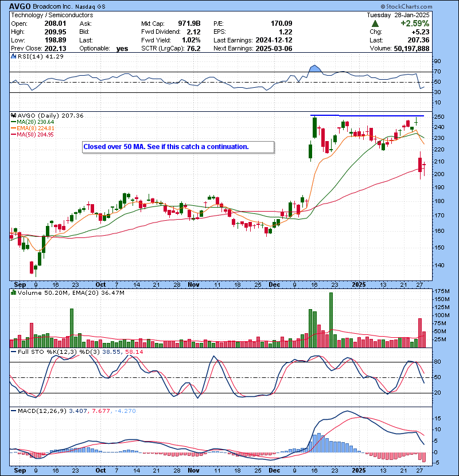Click the 250 price level on the right axis
The height and width of the screenshot is (476, 459).
(439, 117)
